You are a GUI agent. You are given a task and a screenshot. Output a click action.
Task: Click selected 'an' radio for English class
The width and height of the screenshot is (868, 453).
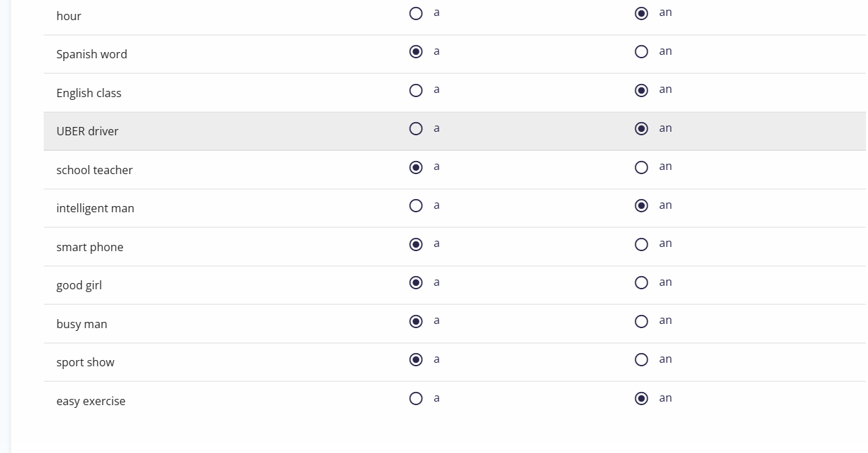(x=642, y=90)
